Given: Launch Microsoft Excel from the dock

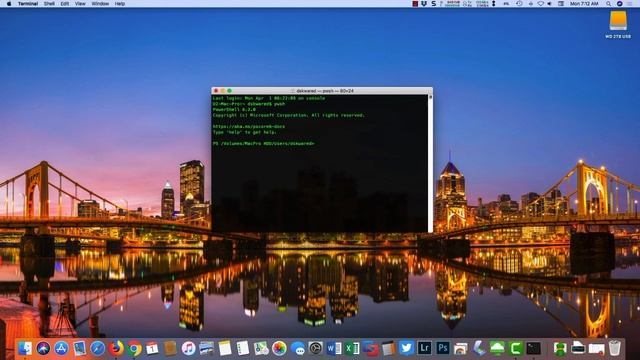Looking at the screenshot, I should (x=352, y=348).
